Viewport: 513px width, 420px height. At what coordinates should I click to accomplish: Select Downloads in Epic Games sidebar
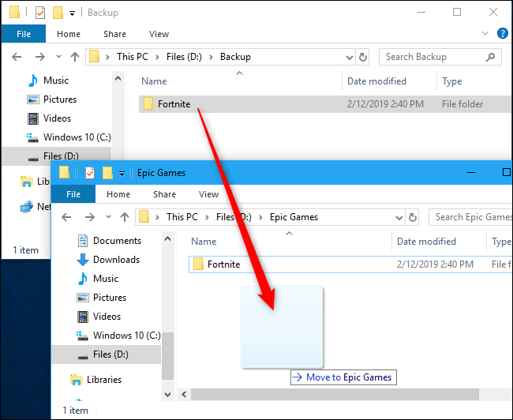116,260
